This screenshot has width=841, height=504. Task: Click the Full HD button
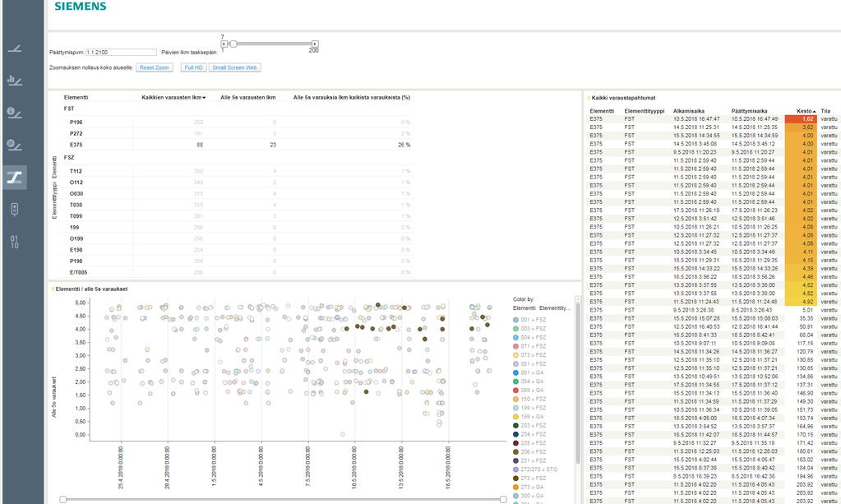[194, 67]
